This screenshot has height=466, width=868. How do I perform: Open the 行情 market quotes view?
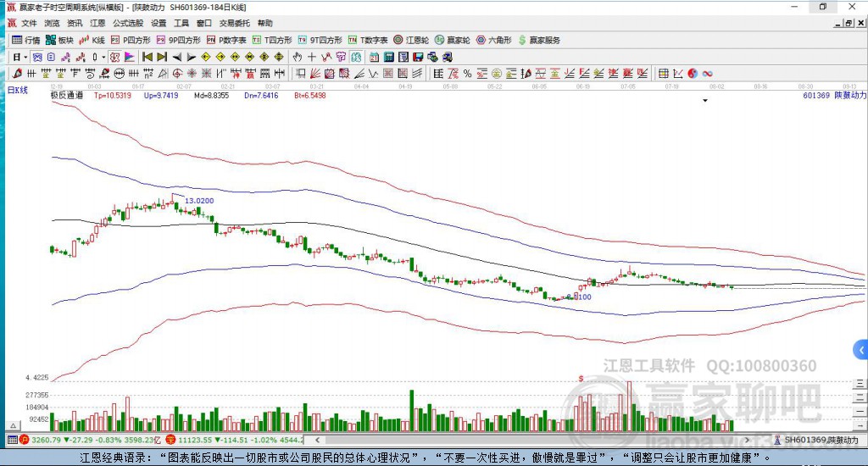tap(25, 40)
